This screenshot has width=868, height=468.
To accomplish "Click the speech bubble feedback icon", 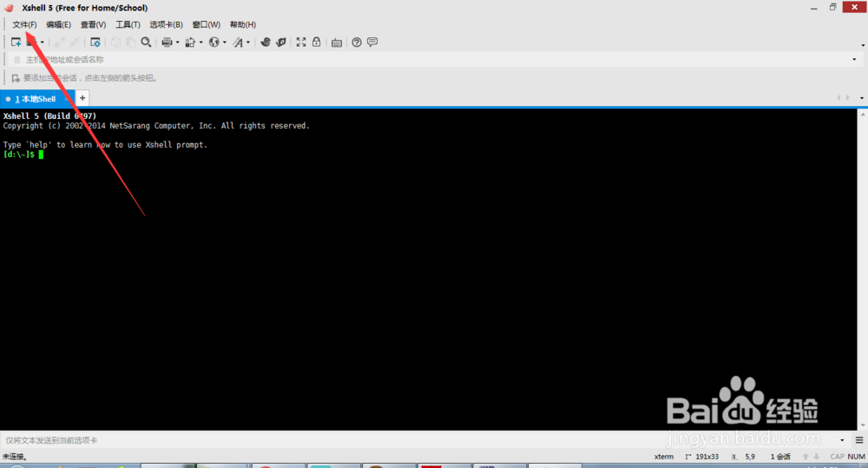I will tap(372, 42).
